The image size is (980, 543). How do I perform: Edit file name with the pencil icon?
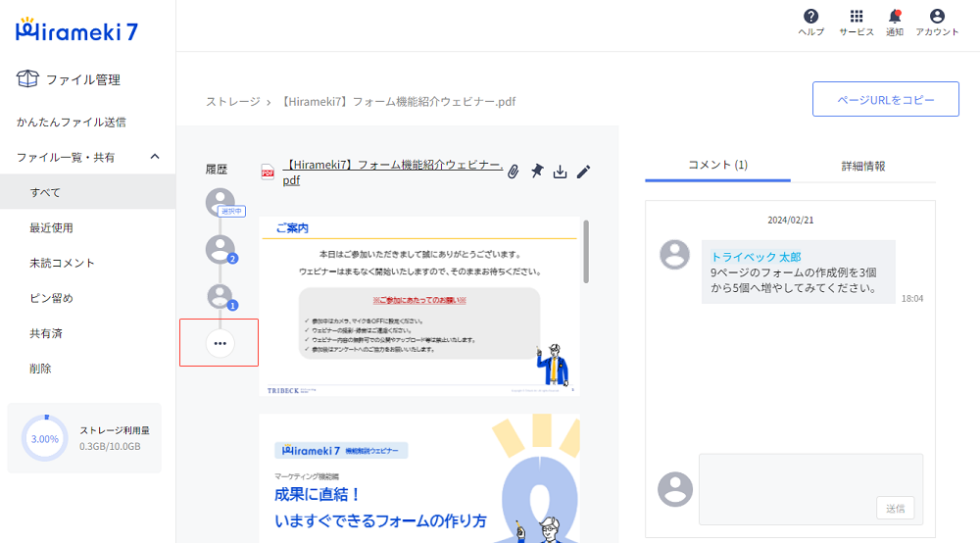pyautogui.click(x=583, y=172)
